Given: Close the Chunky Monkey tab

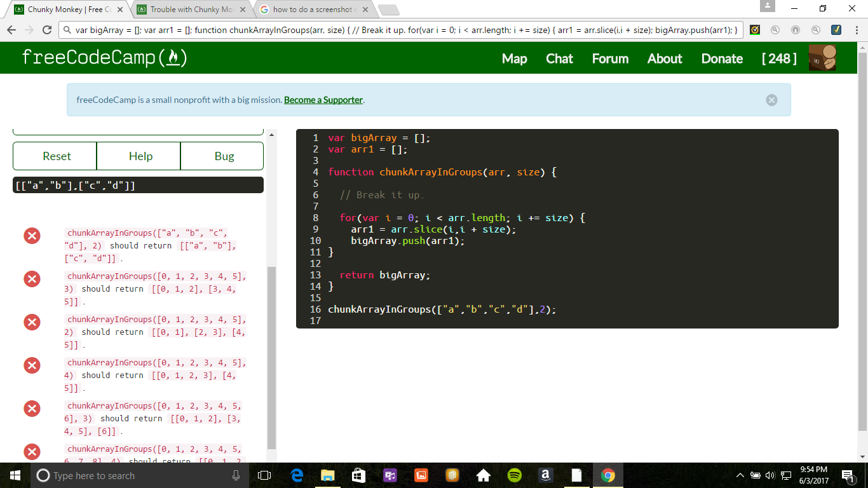Looking at the screenshot, I should (x=120, y=10).
